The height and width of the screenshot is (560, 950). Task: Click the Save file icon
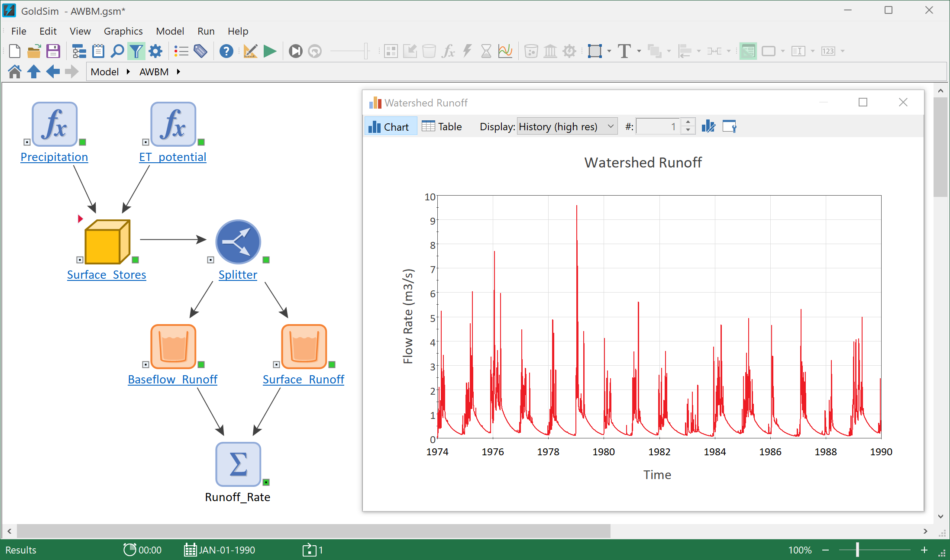point(53,51)
